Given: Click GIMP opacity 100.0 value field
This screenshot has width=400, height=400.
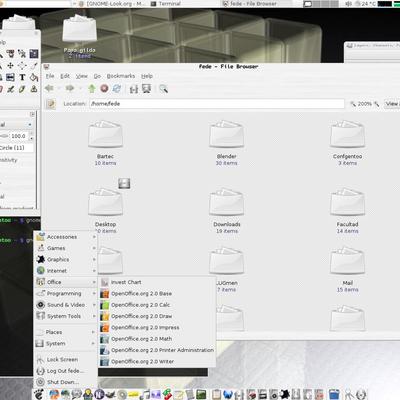Looking at the screenshot, I should [19, 136].
